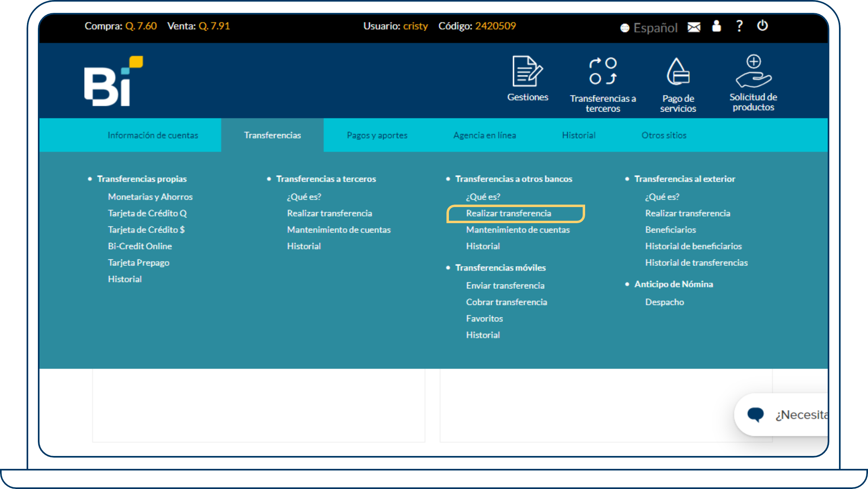Screen dimensions: 868x489
Task: Open Tarjeta Prepago link
Action: pyautogui.click(x=139, y=263)
